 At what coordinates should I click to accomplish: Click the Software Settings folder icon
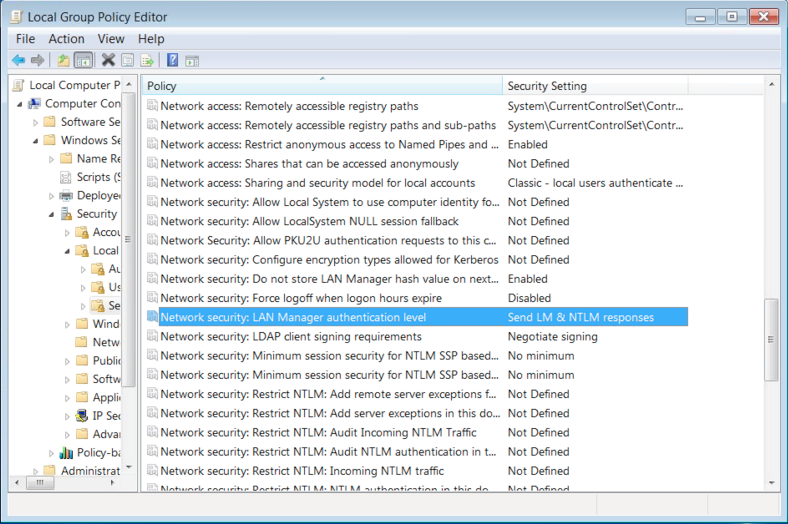coord(49,122)
